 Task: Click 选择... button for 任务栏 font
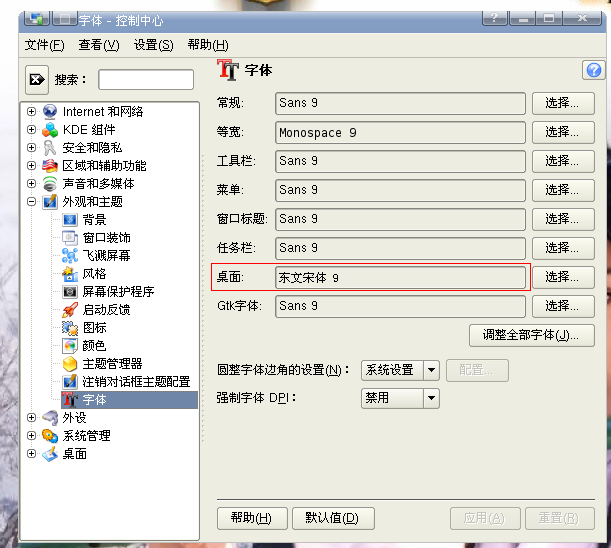[563, 248]
